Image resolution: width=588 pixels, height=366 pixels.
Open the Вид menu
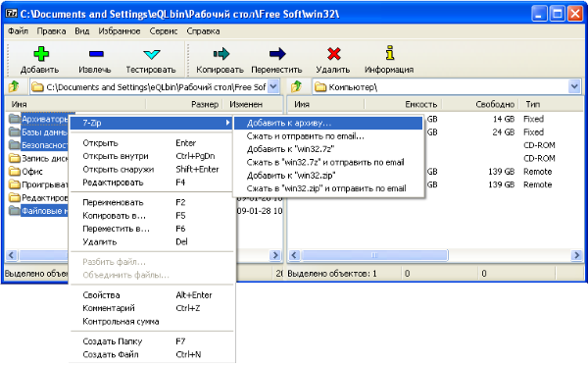(x=81, y=31)
